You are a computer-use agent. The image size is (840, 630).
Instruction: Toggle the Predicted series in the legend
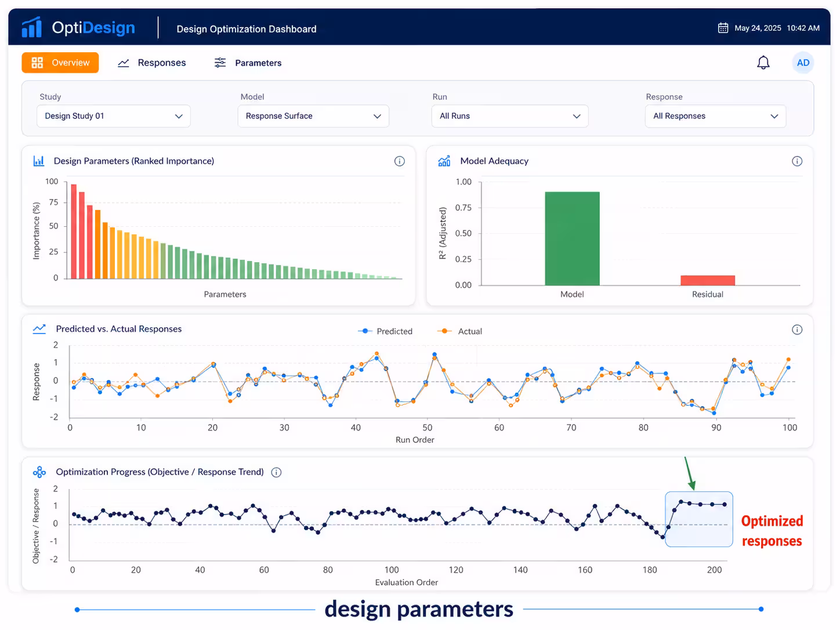[386, 331]
